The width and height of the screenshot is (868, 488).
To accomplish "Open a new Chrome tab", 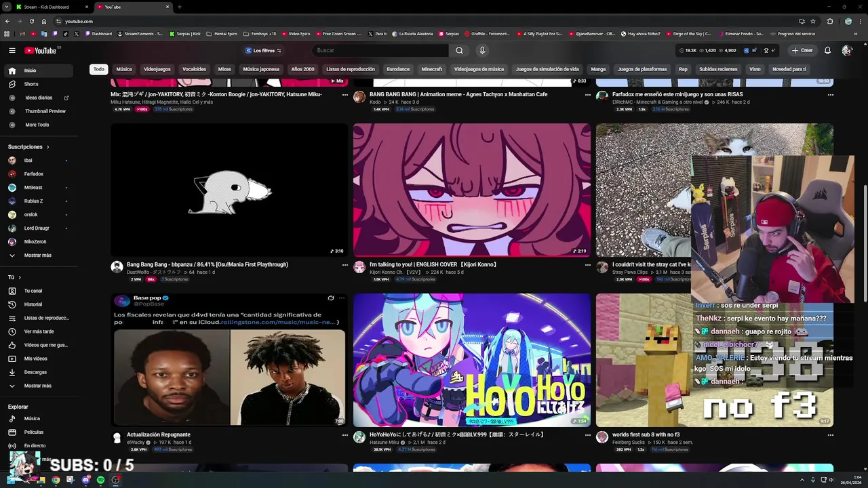I will point(179,7).
